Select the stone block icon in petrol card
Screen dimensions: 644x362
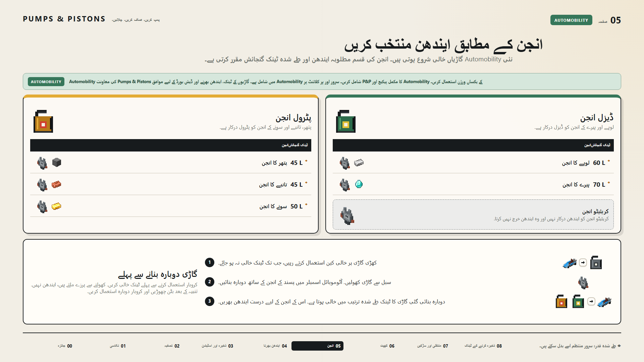(57, 163)
